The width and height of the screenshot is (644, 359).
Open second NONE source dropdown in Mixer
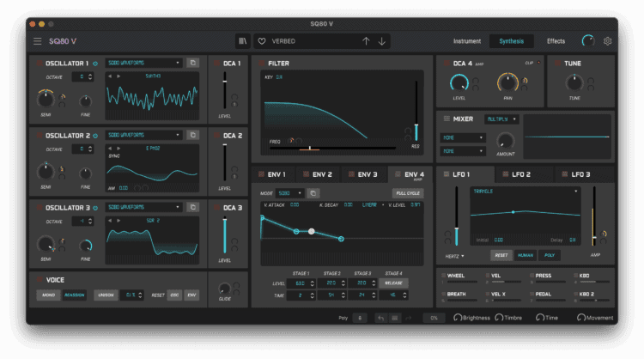[463, 151]
